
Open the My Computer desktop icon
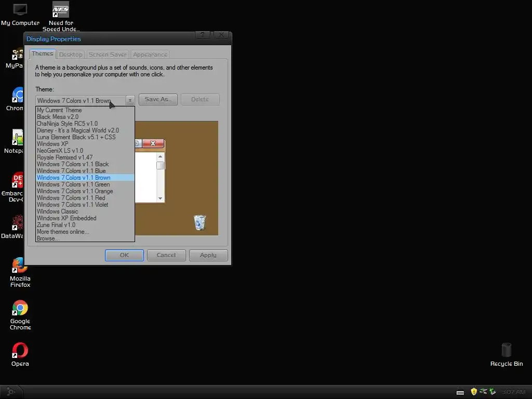20,14
